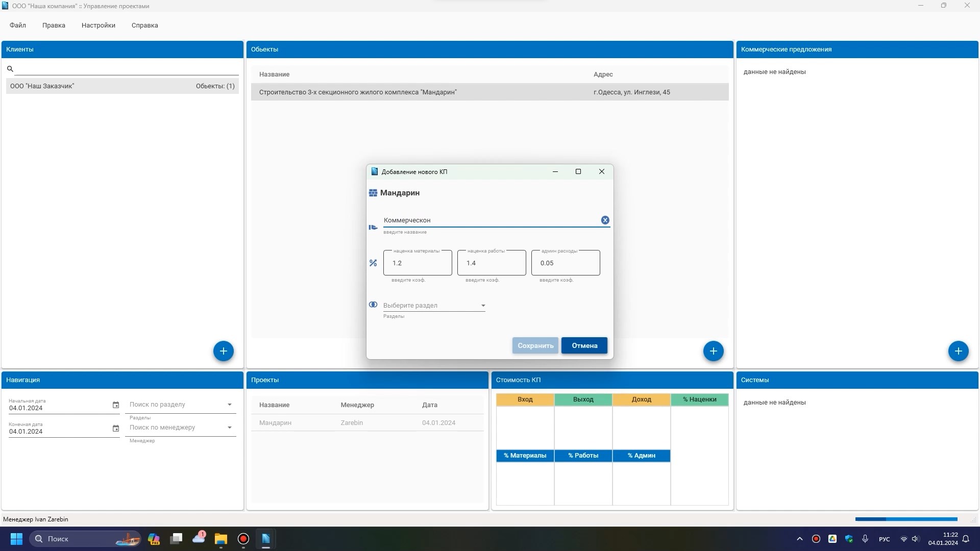Screen dimensions: 980x551
Task: Click the blue progress bar in the status bar
Action: point(906,519)
